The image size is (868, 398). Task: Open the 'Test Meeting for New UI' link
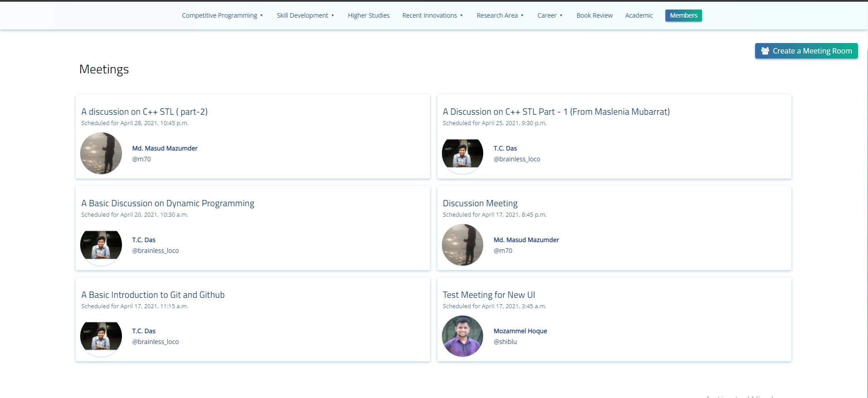[x=489, y=295]
